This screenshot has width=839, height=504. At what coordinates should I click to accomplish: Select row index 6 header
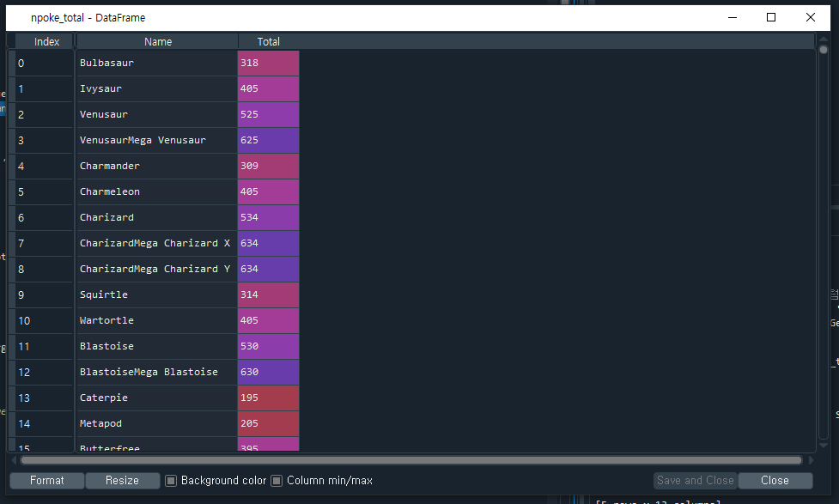[44, 218]
